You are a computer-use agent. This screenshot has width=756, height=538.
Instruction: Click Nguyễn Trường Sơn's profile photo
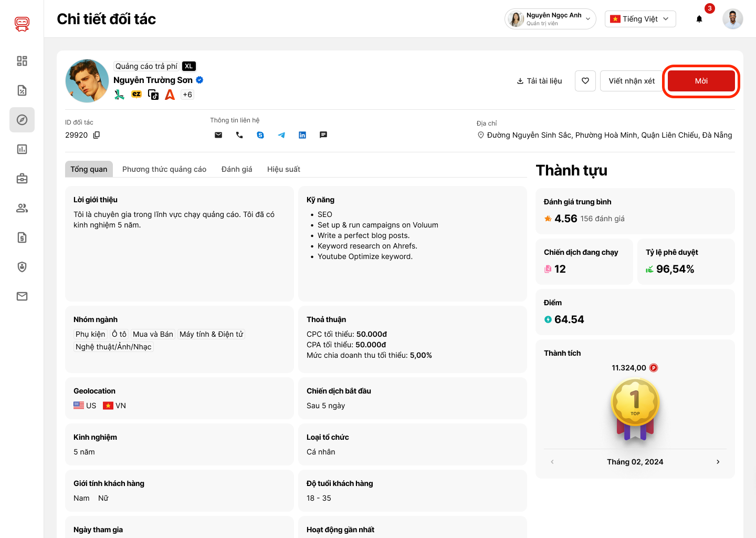[87, 81]
